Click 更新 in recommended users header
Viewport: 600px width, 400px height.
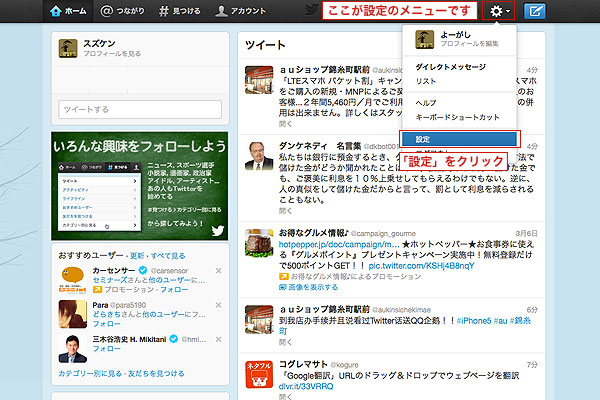coord(137,256)
